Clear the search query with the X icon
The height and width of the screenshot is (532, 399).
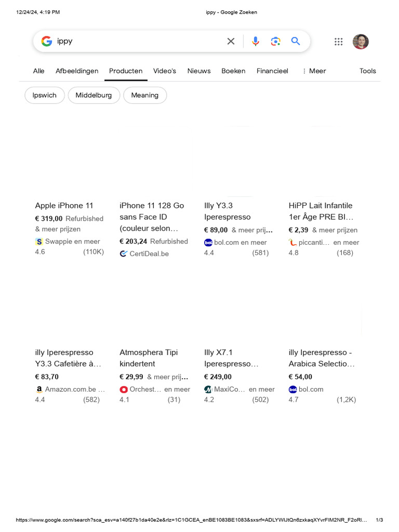coord(231,42)
